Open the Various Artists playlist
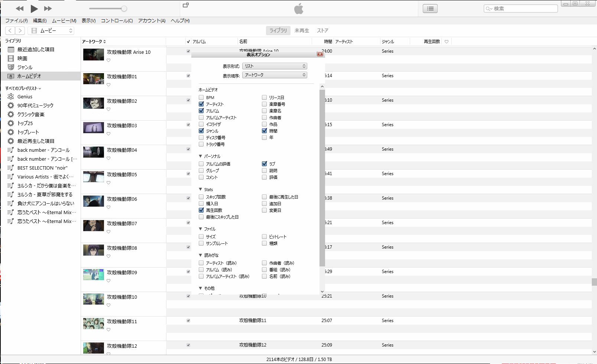Viewport: 597px width, 364px height. 40,177
